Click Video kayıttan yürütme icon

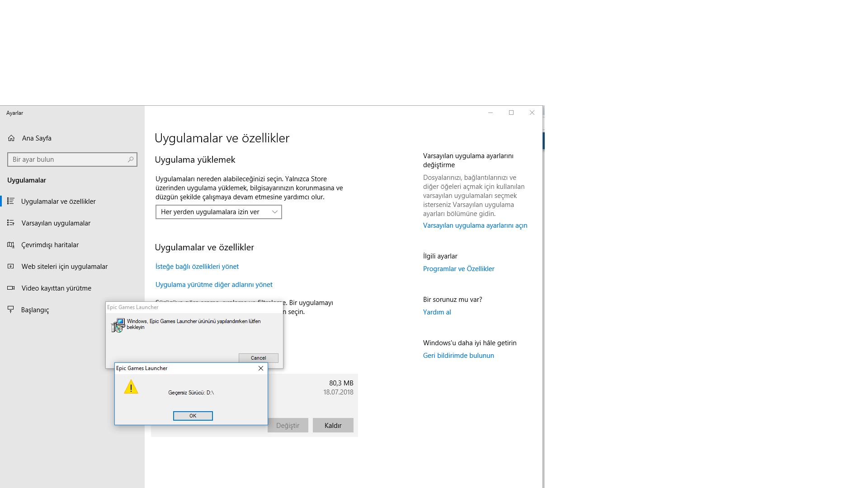pyautogui.click(x=11, y=288)
